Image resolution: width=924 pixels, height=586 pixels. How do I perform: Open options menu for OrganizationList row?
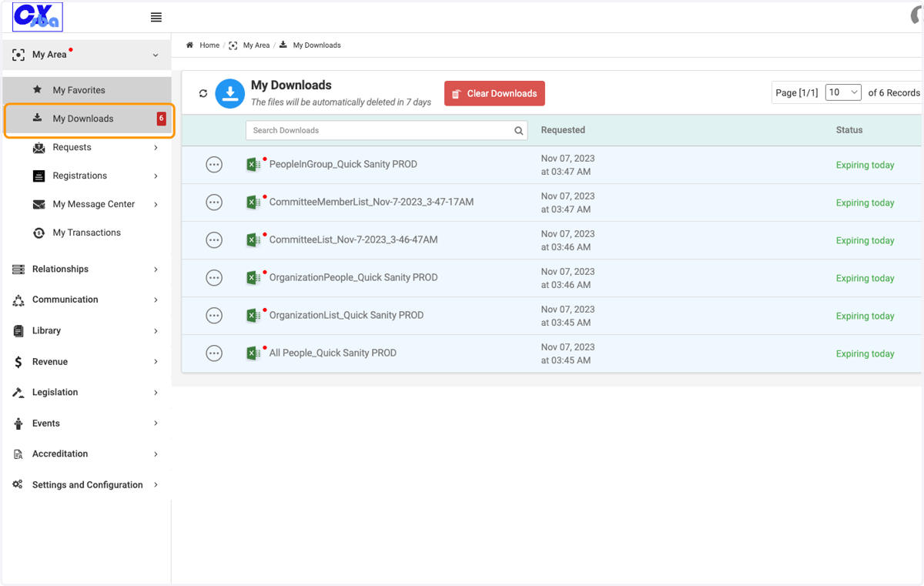click(x=214, y=316)
